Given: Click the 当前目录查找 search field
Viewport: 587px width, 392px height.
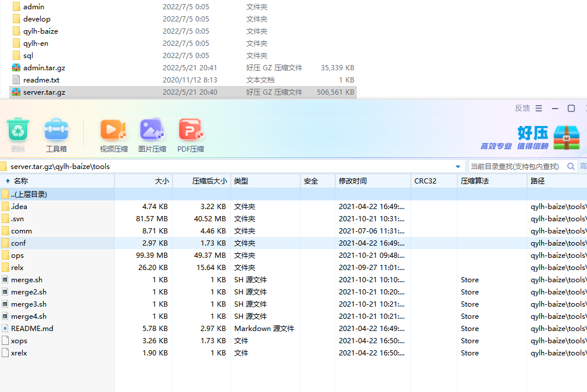Looking at the screenshot, I should [515, 167].
